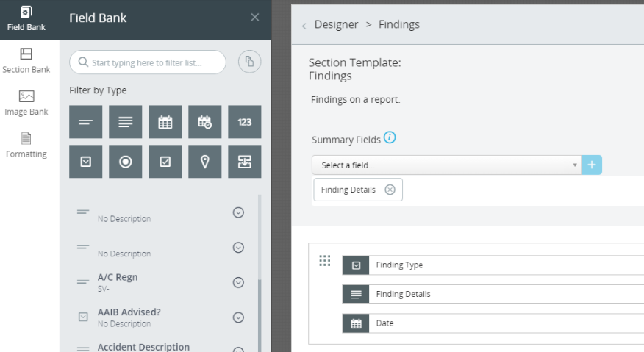Filter by the last type icon in second row
This screenshot has height=352, width=644.
click(x=244, y=162)
